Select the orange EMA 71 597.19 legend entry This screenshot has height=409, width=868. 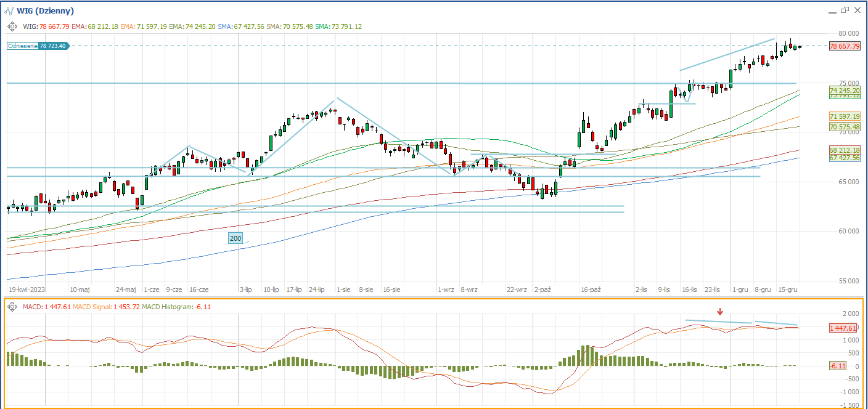pyautogui.click(x=142, y=26)
